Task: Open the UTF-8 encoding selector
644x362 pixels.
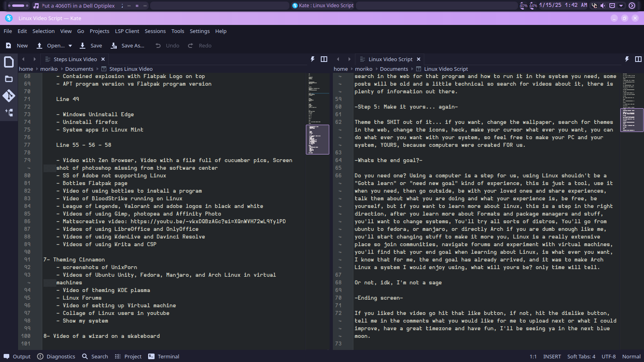Action: [609, 356]
